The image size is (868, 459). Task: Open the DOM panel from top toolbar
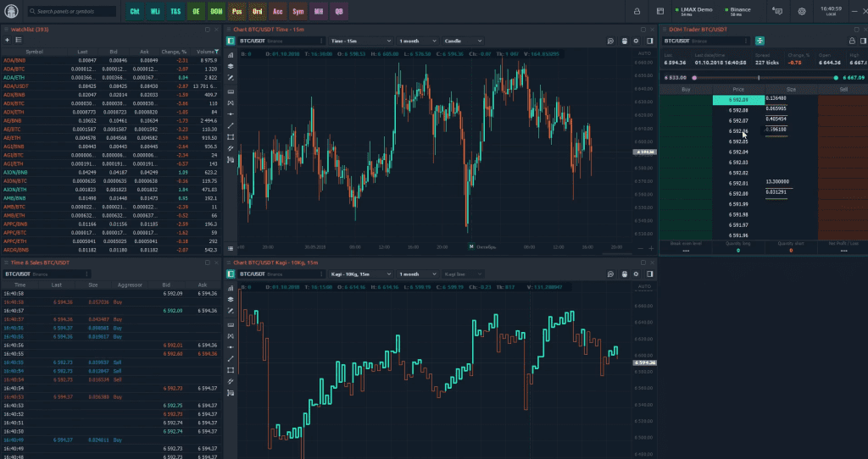(x=216, y=12)
